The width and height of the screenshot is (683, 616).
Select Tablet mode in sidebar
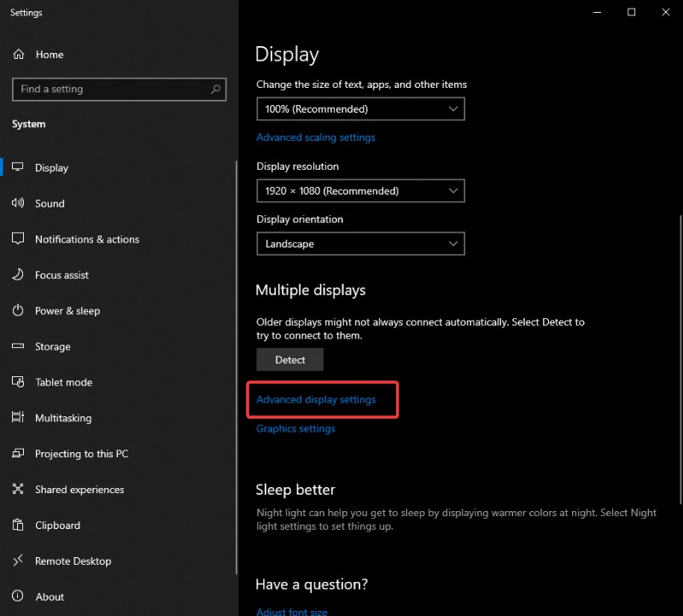(x=63, y=383)
